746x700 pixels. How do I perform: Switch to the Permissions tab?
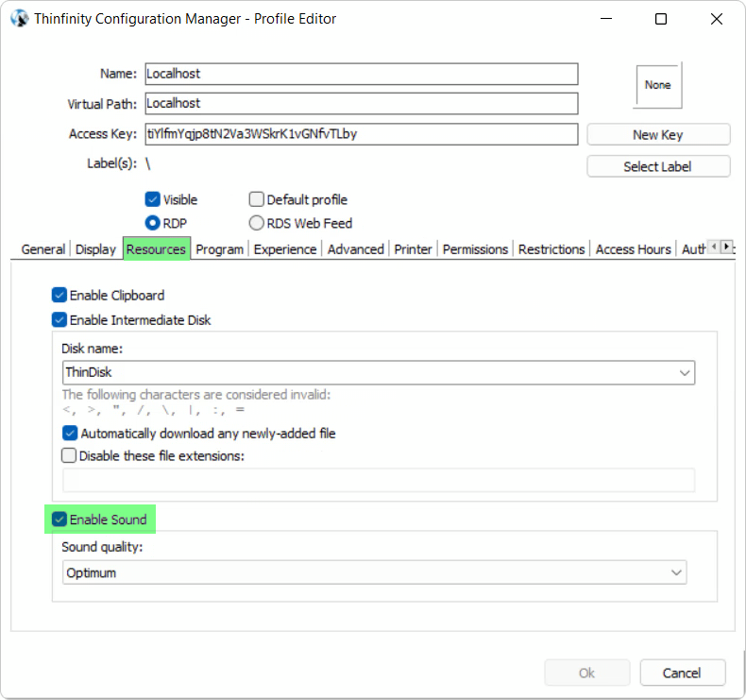pyautogui.click(x=475, y=249)
